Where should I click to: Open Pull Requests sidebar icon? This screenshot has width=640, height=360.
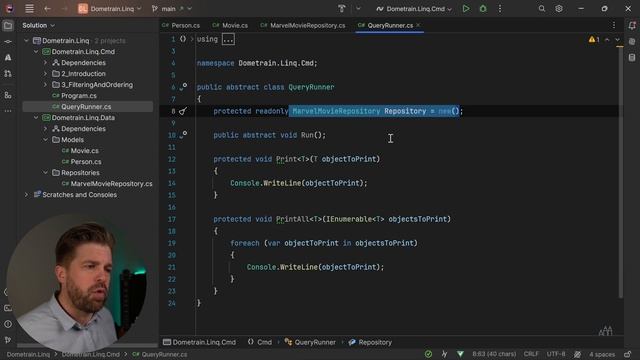(x=8, y=73)
